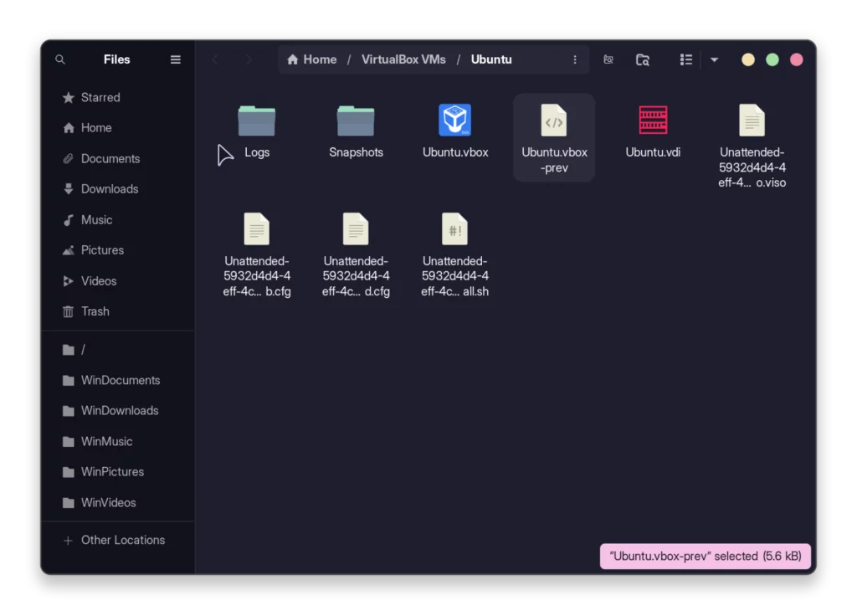Click the search icon in sidebar header

tap(59, 59)
